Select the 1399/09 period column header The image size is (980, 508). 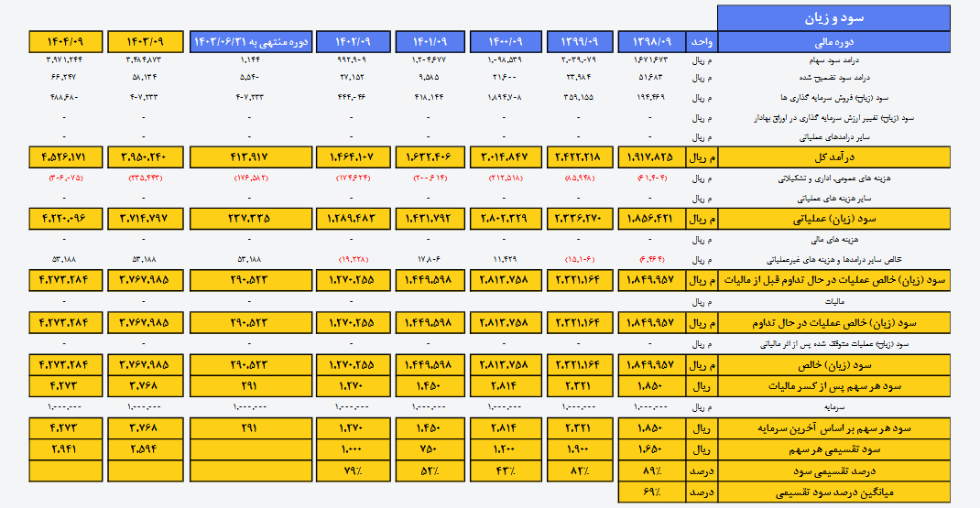tap(581, 42)
